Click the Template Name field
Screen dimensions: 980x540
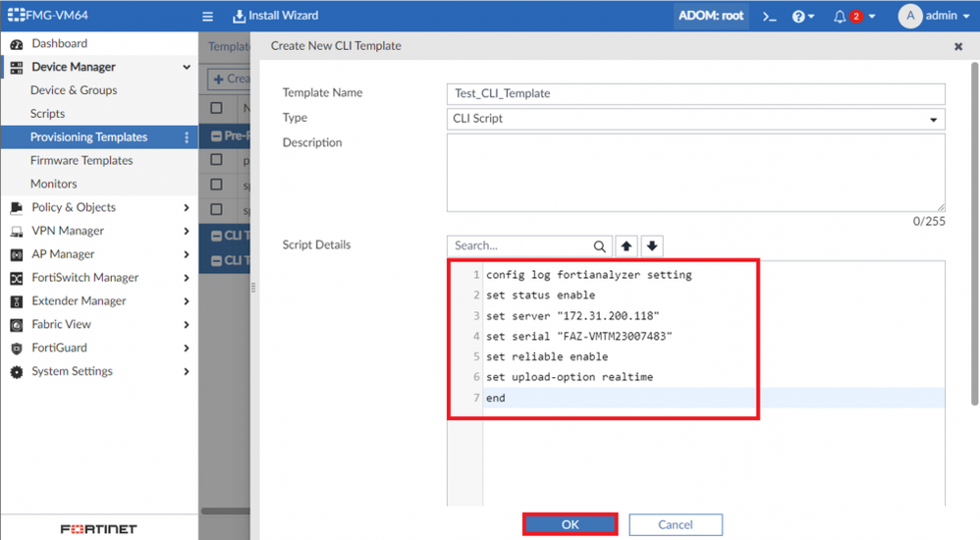click(695, 93)
